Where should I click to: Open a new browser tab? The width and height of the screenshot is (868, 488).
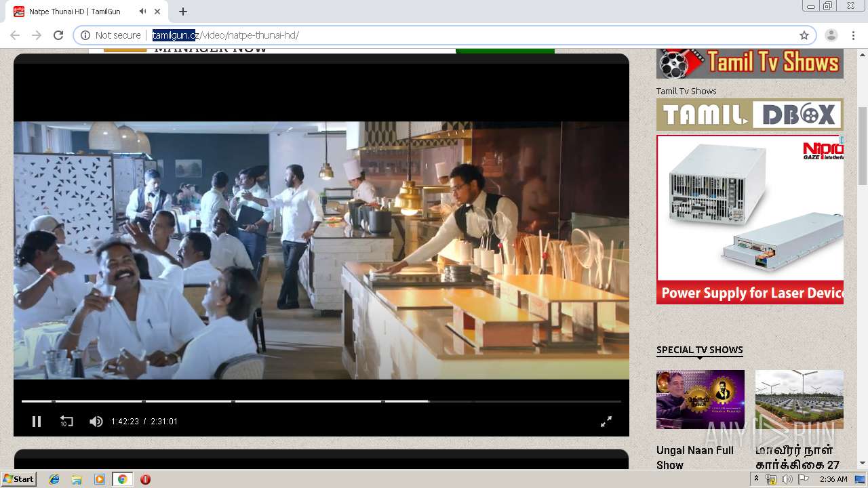tap(183, 12)
